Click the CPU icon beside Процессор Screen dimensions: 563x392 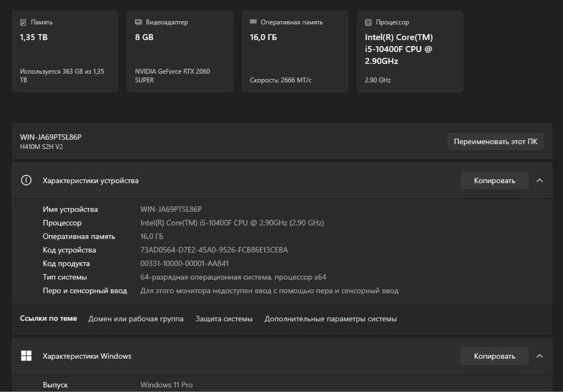pos(368,22)
